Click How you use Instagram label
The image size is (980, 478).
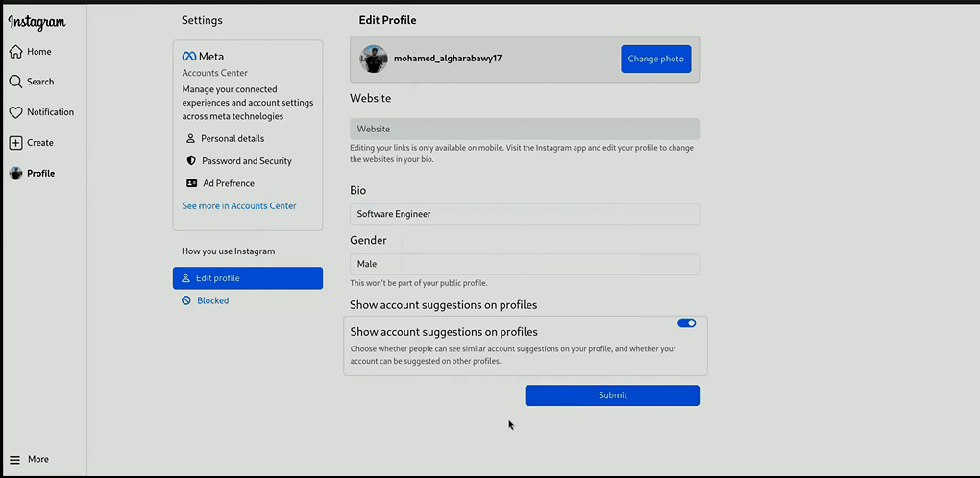pos(228,251)
